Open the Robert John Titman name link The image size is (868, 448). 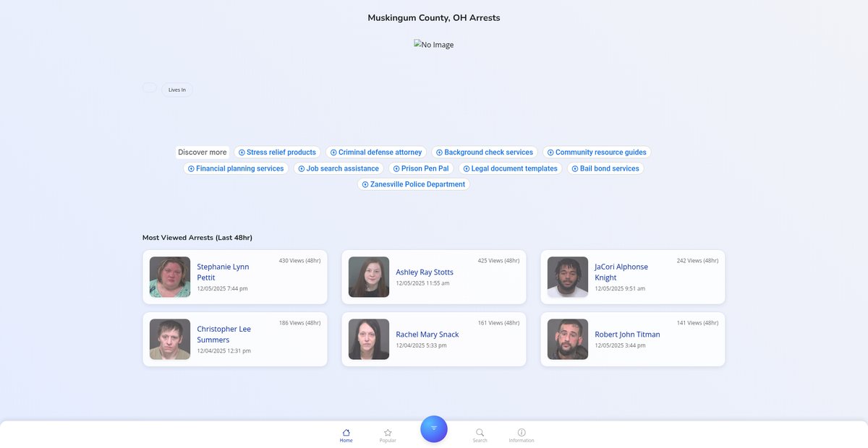coord(627,335)
